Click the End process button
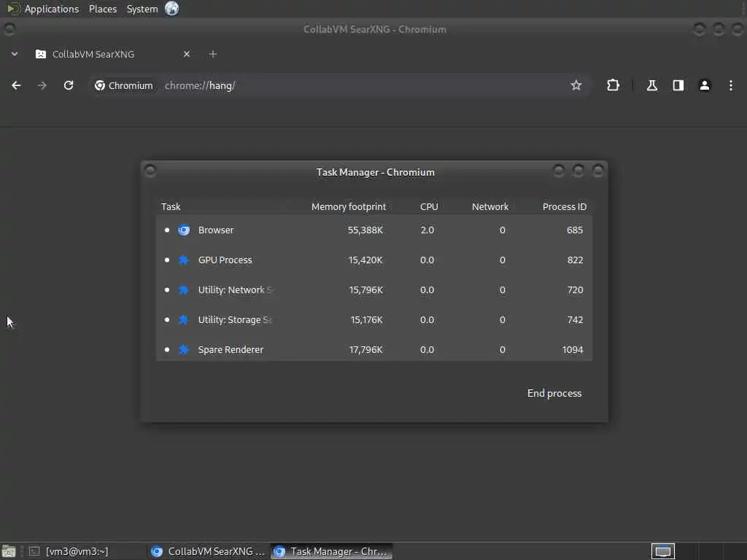Image resolution: width=747 pixels, height=560 pixels. tap(554, 393)
